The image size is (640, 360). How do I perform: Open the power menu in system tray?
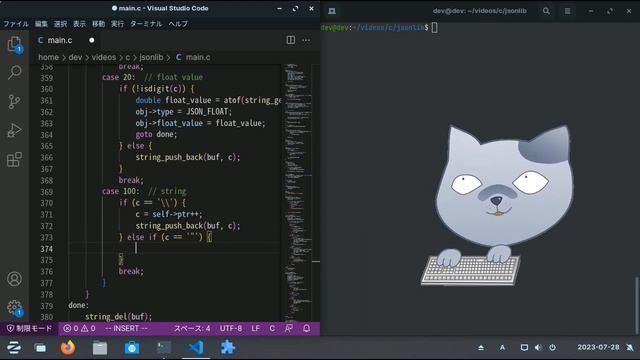(x=552, y=348)
